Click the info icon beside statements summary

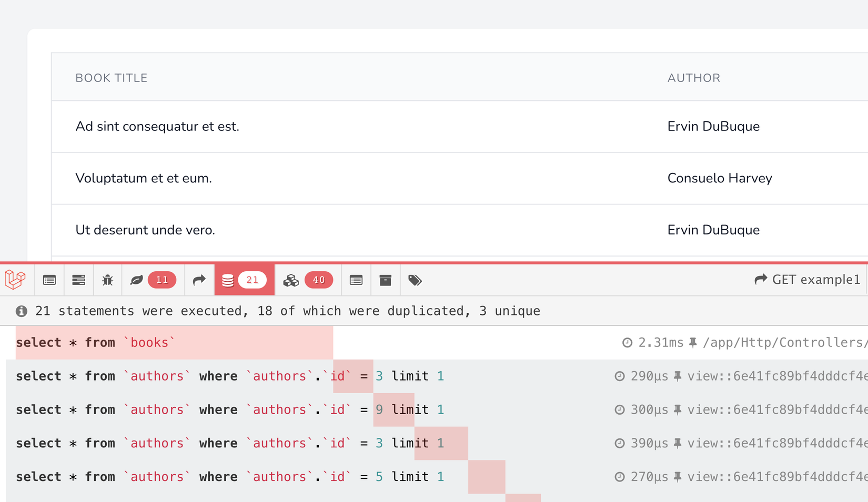point(22,311)
